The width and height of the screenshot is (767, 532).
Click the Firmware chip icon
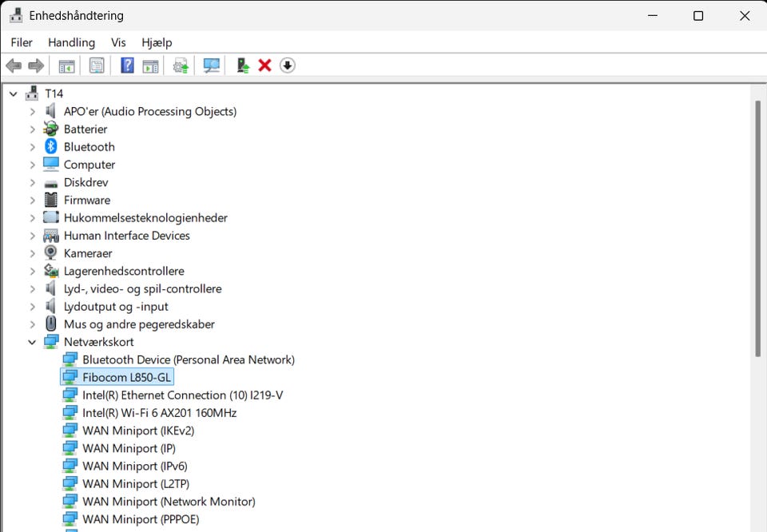tap(51, 200)
